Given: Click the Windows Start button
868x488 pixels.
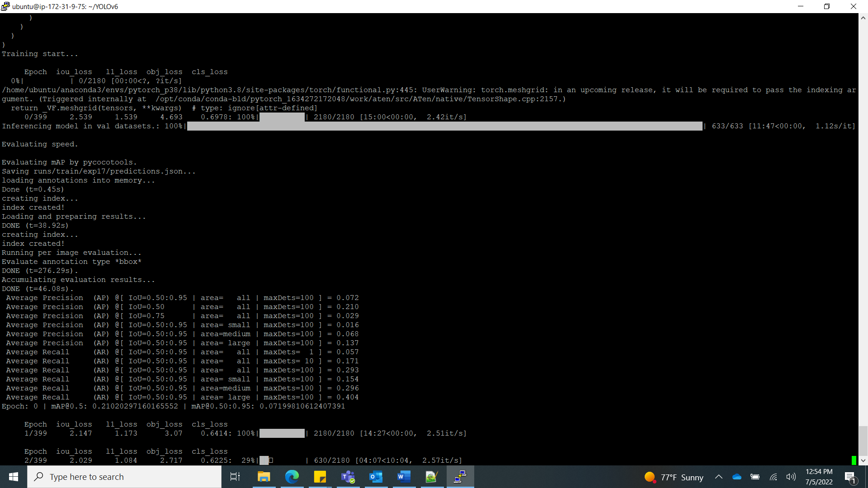Looking at the screenshot, I should click(x=13, y=477).
